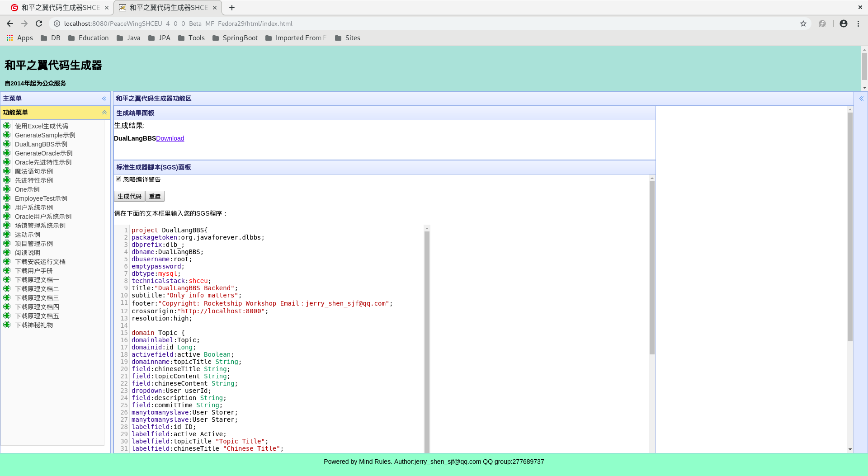Click the plus icon beside 使用Excel生成代码

pyautogui.click(x=7, y=126)
